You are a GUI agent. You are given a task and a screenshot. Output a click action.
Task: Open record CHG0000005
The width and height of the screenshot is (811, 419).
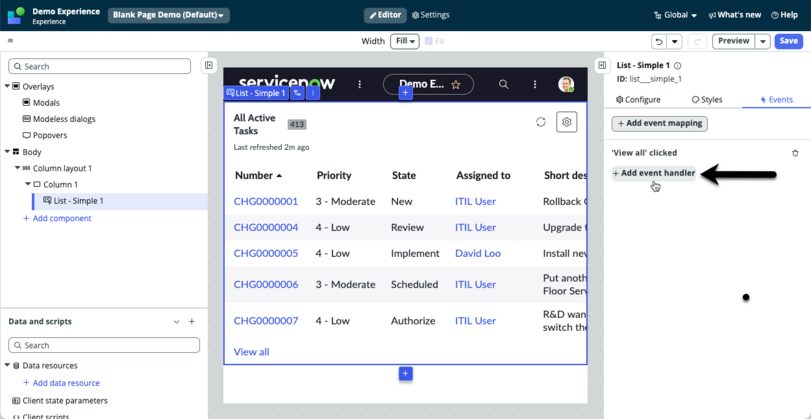(x=266, y=253)
